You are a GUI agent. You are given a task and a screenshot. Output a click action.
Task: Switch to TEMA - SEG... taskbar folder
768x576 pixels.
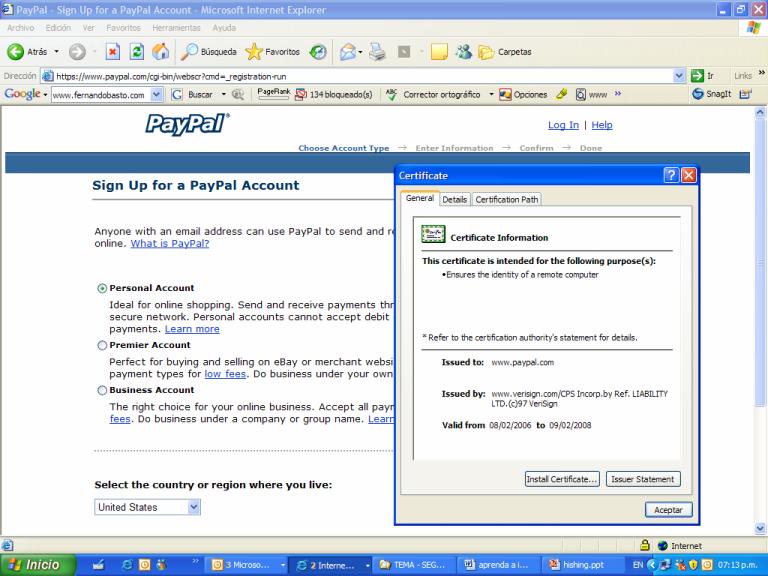tap(414, 565)
